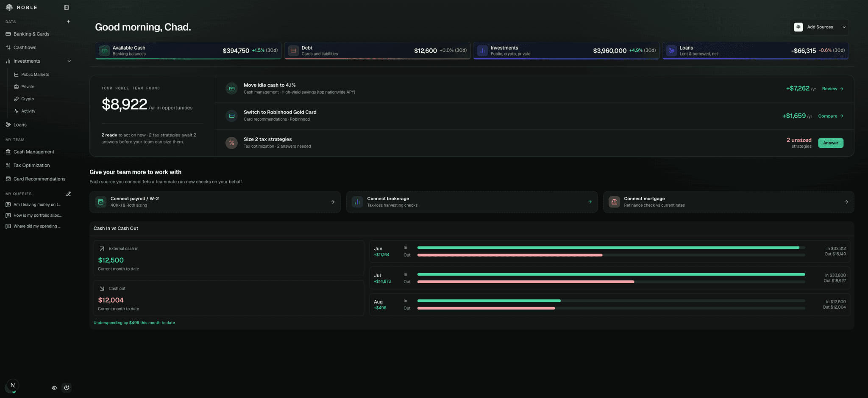Click the Aug cash-out pink bar

coord(486,308)
